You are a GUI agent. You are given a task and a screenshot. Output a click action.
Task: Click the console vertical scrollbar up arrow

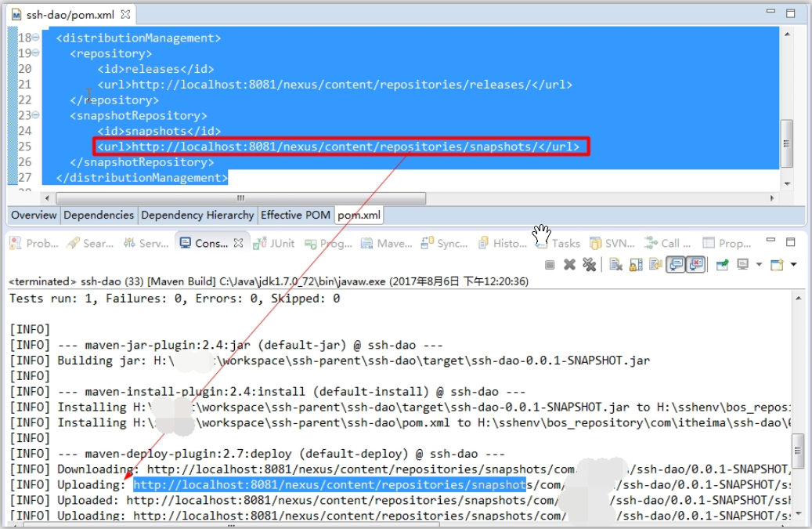[798, 298]
